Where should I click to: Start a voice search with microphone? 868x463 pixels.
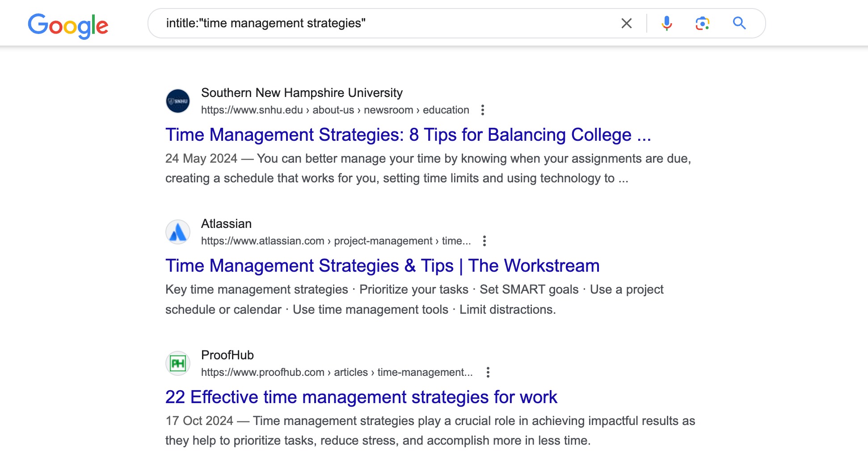pyautogui.click(x=666, y=23)
